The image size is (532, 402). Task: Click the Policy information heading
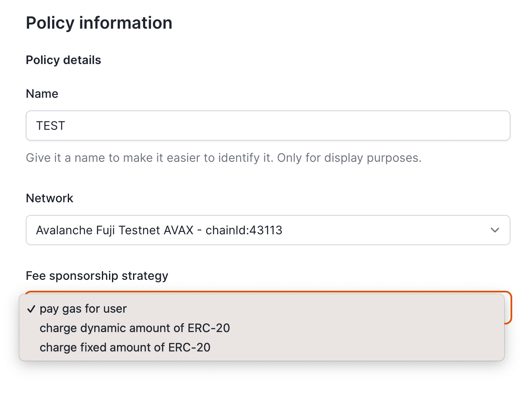[99, 23]
